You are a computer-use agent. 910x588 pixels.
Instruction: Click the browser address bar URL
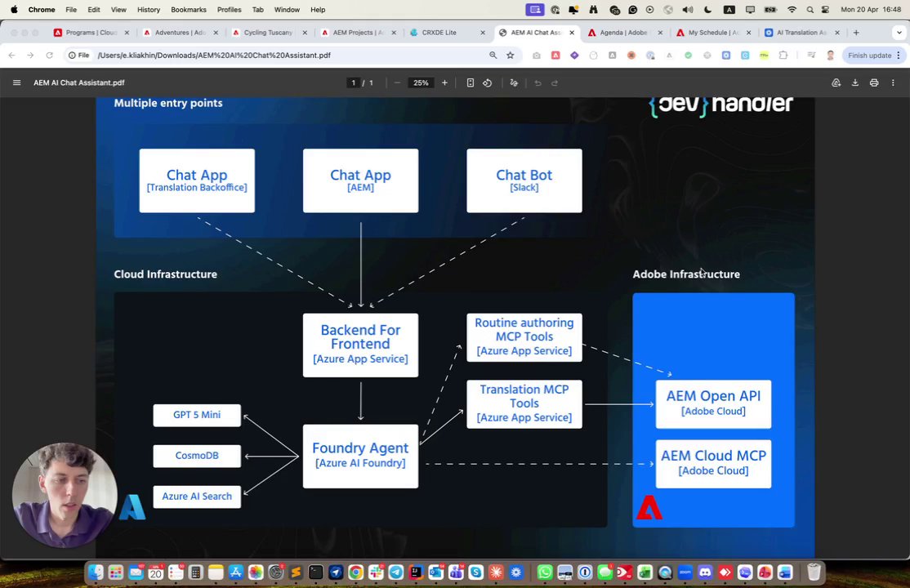click(214, 56)
